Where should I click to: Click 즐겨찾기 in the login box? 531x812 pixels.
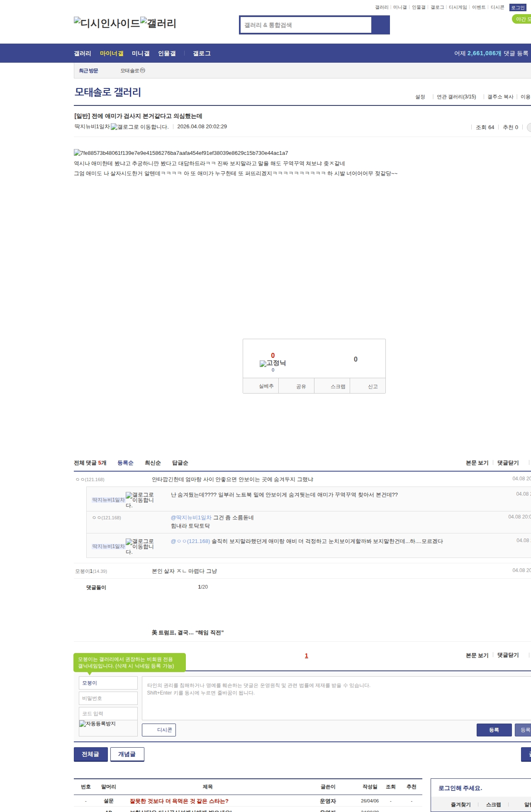[461, 805]
